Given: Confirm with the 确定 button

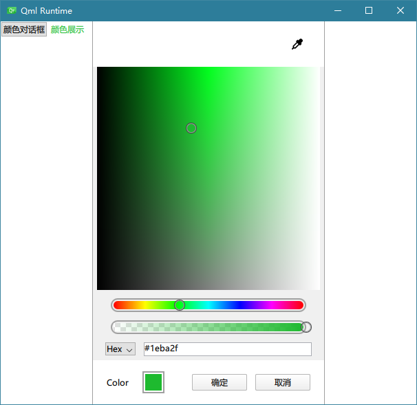Looking at the screenshot, I should point(219,382).
